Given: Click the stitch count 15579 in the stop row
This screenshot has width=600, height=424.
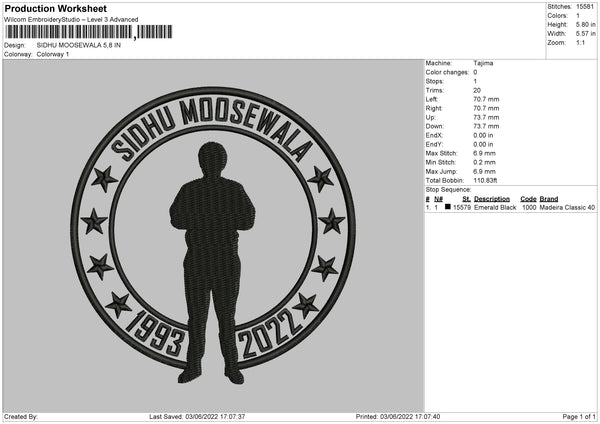Looking at the screenshot, I should click(x=462, y=207).
